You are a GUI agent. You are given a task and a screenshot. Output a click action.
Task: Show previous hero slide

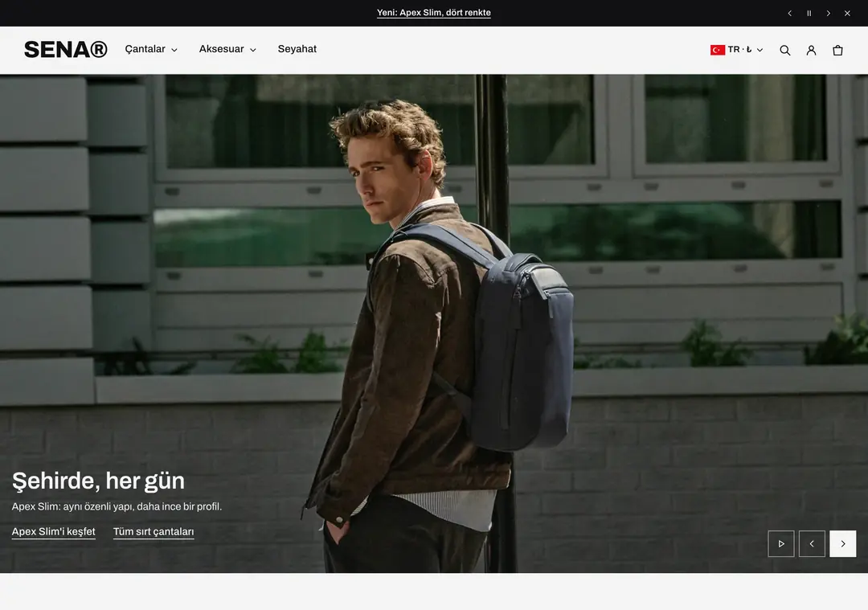(x=812, y=543)
